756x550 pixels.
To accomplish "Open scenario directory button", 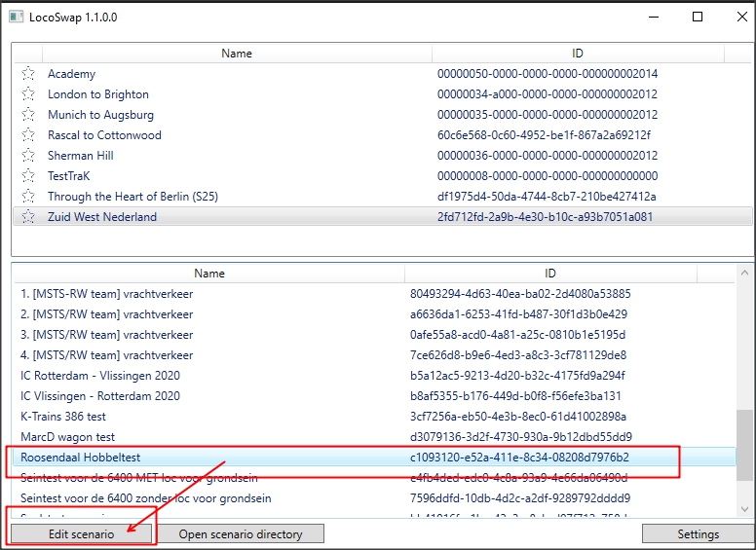I will [240, 533].
